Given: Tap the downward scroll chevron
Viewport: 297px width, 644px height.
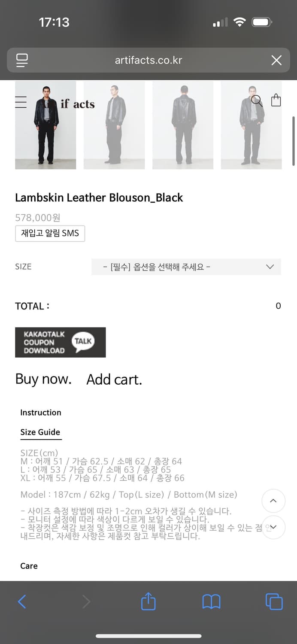Looking at the screenshot, I should [273, 527].
